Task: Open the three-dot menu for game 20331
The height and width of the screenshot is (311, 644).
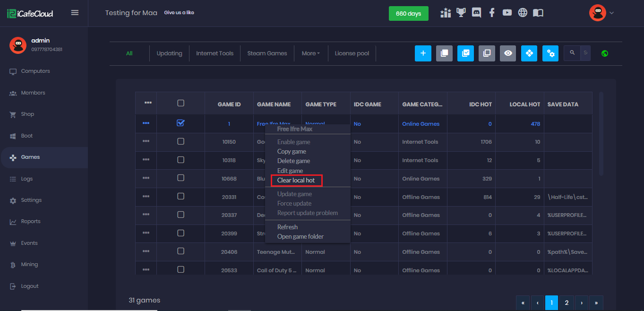Action: tap(146, 197)
